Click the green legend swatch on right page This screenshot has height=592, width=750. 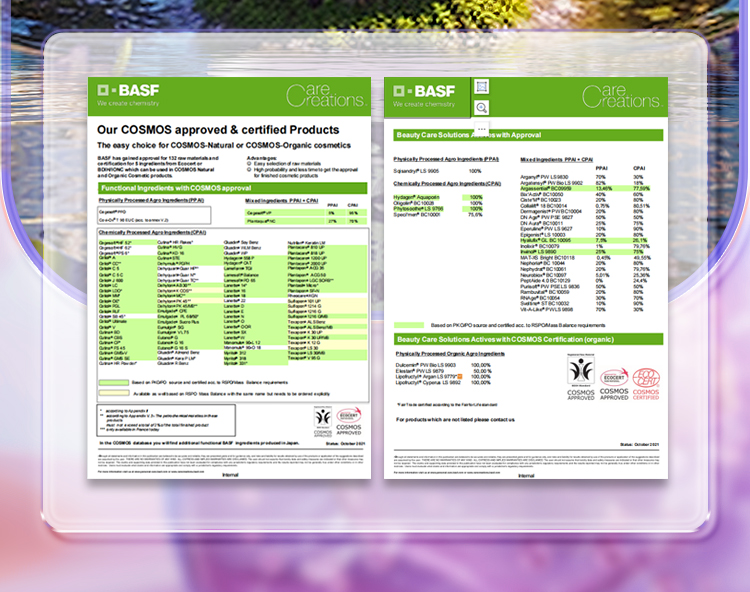pos(409,325)
